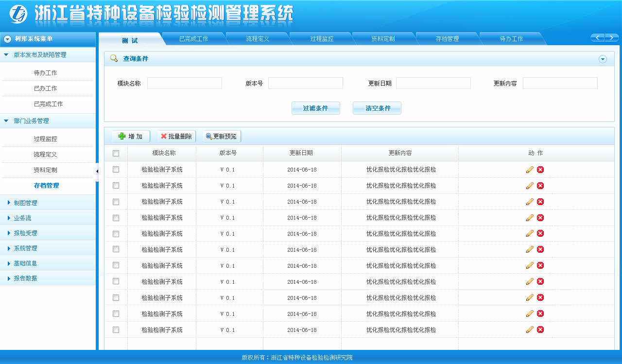Open 过程监控 in the sidebar menu
Screen dimensions: 622x364
pyautogui.click(x=46, y=139)
